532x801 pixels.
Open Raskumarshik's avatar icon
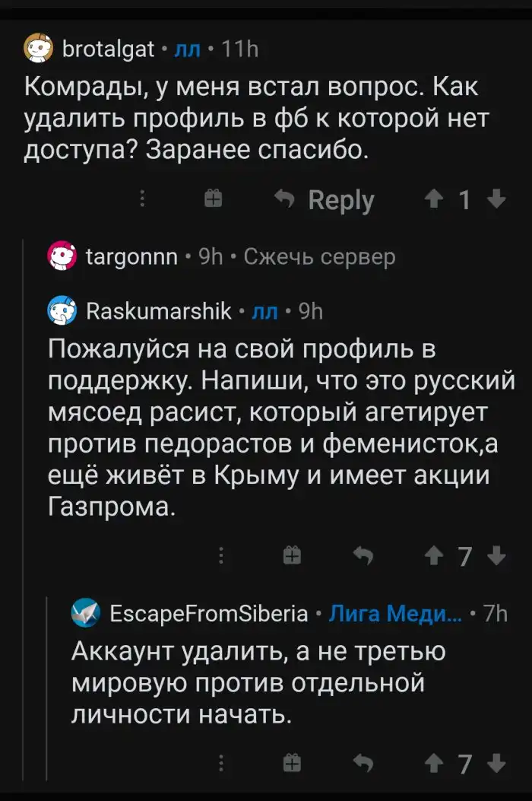[62, 310]
